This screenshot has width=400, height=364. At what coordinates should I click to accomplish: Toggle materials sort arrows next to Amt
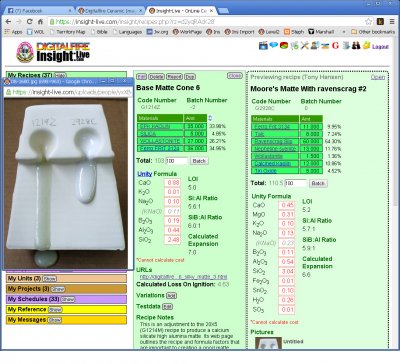pyautogui.click(x=210, y=118)
